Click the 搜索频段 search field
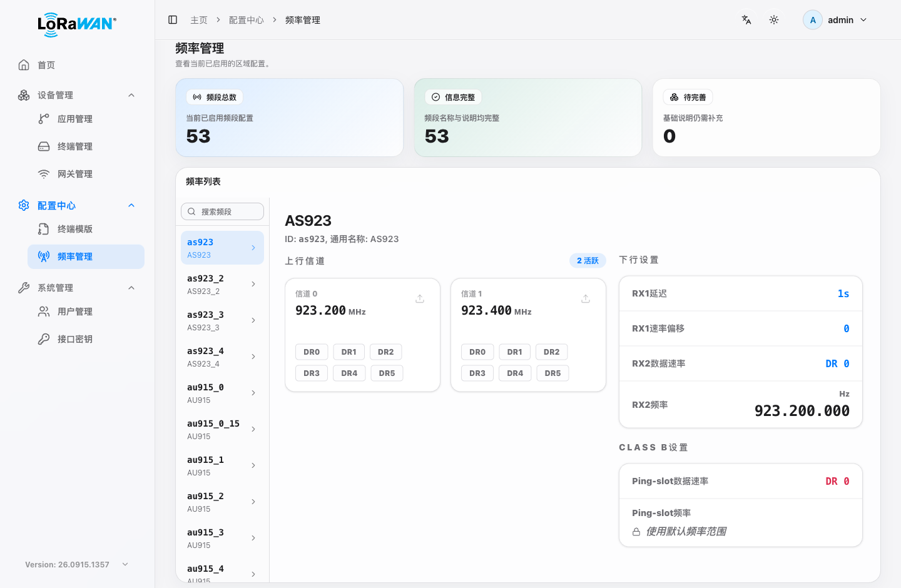This screenshot has width=901, height=588. pyautogui.click(x=222, y=211)
